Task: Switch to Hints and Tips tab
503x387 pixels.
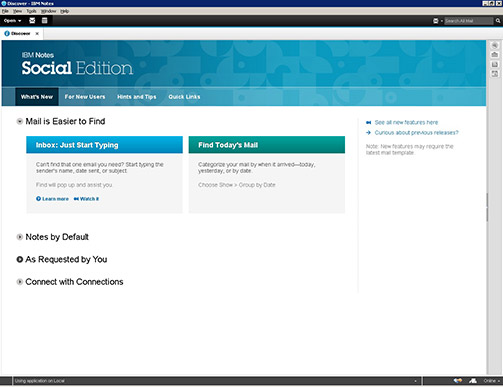Action: coord(137,97)
